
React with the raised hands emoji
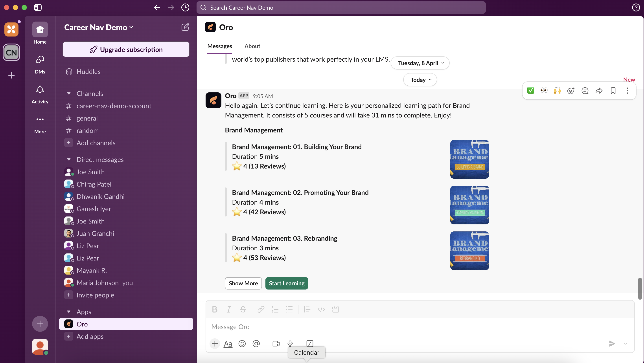point(557,90)
